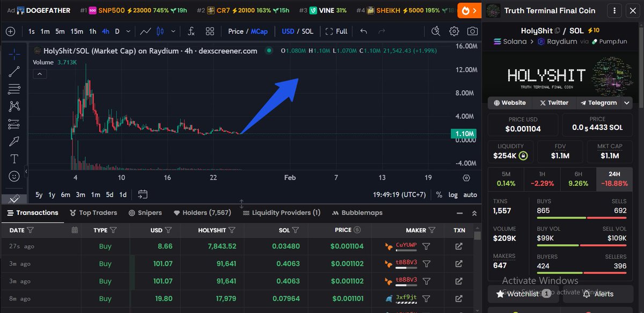The image size is (644, 313).
Task: Open chart settings gear
Action: coord(454,31)
